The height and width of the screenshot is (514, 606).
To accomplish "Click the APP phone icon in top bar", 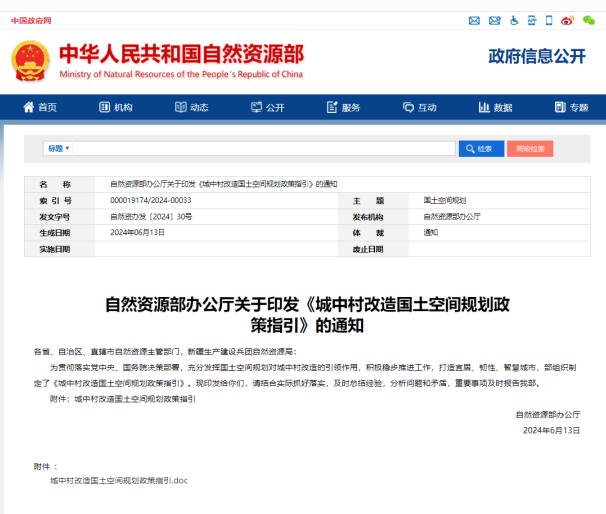I will (x=532, y=20).
